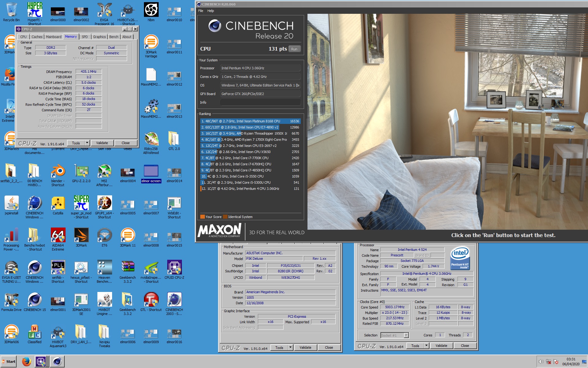The height and width of the screenshot is (368, 588).
Task: Select Xeon Platinum 8168 ranking row
Action: pyautogui.click(x=251, y=121)
